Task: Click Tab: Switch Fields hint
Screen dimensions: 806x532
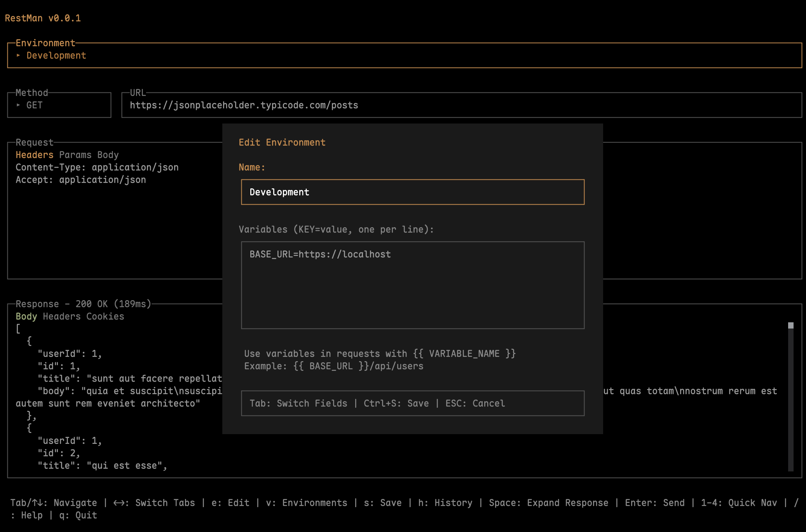Action: (x=298, y=403)
